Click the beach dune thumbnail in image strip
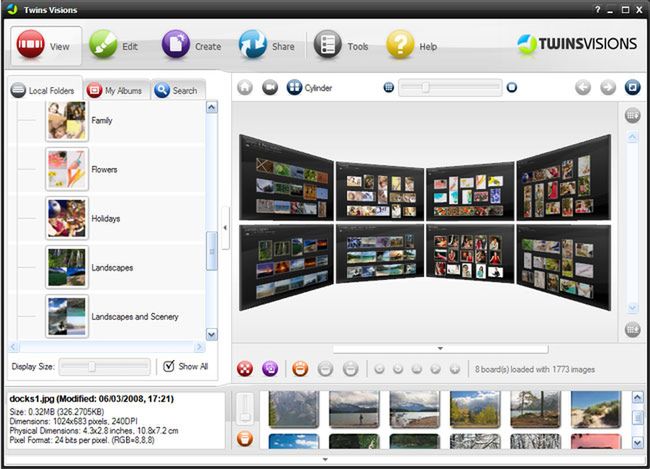This screenshot has height=469, width=650. [596, 409]
